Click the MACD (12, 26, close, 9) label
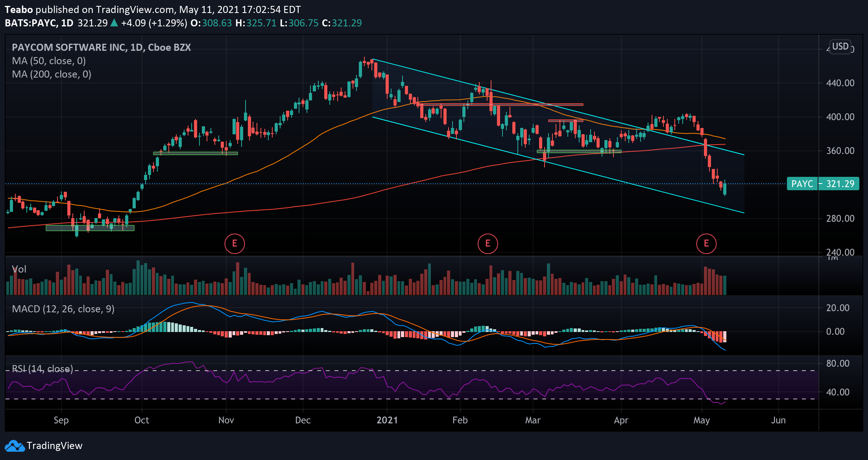The height and width of the screenshot is (460, 868). 63,309
